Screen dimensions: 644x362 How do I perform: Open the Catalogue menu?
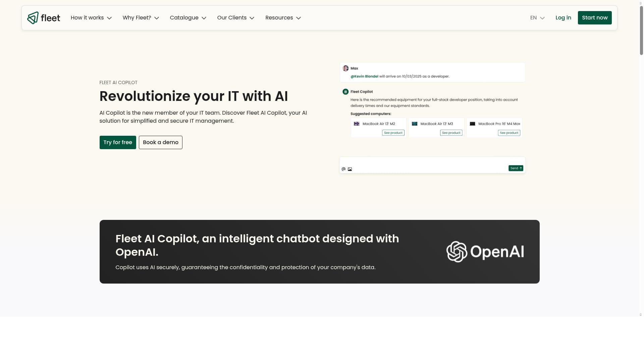point(188,18)
